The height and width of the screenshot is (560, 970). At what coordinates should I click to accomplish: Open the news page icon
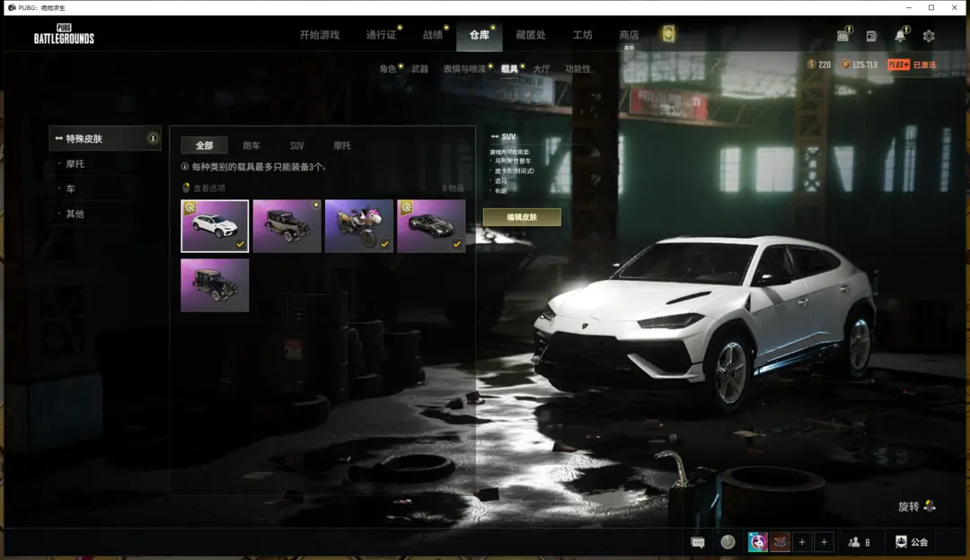click(x=871, y=36)
